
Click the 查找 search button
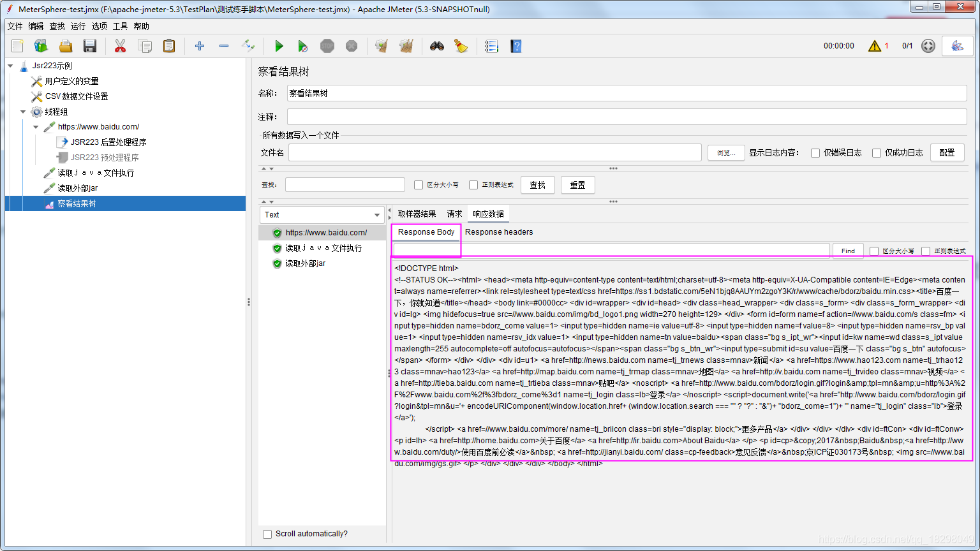(x=537, y=185)
